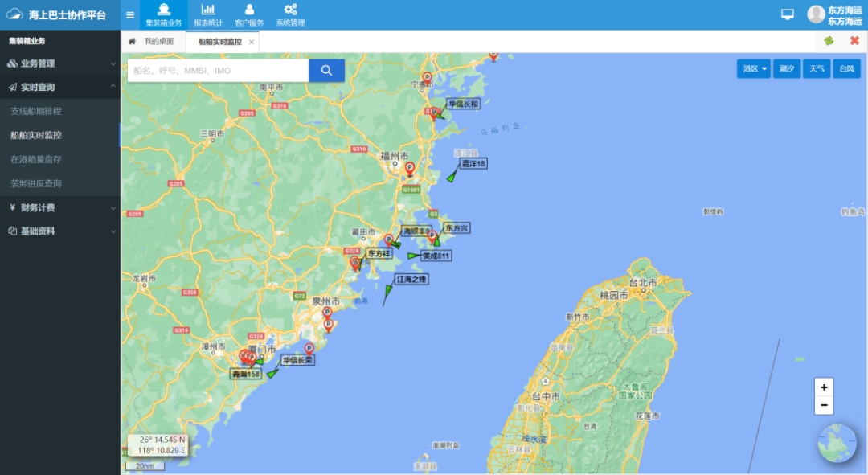
Task: Zoom out on the map
Action: pyautogui.click(x=824, y=406)
